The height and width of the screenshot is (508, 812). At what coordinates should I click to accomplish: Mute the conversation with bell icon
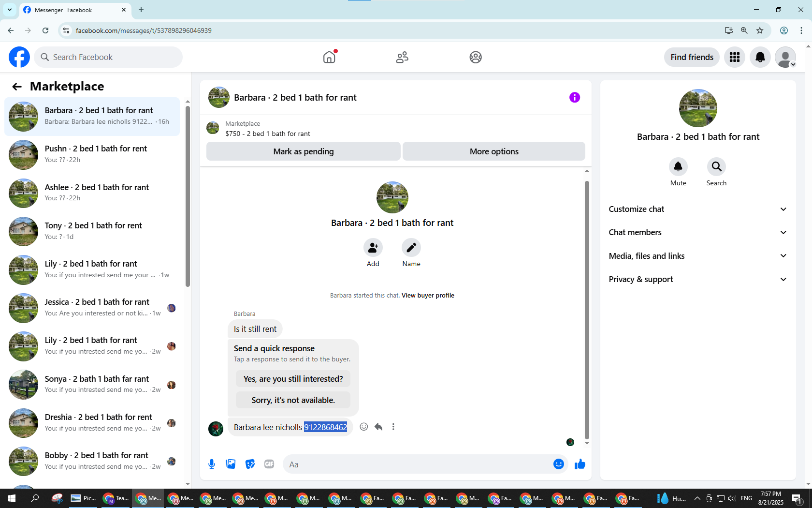[678, 166]
